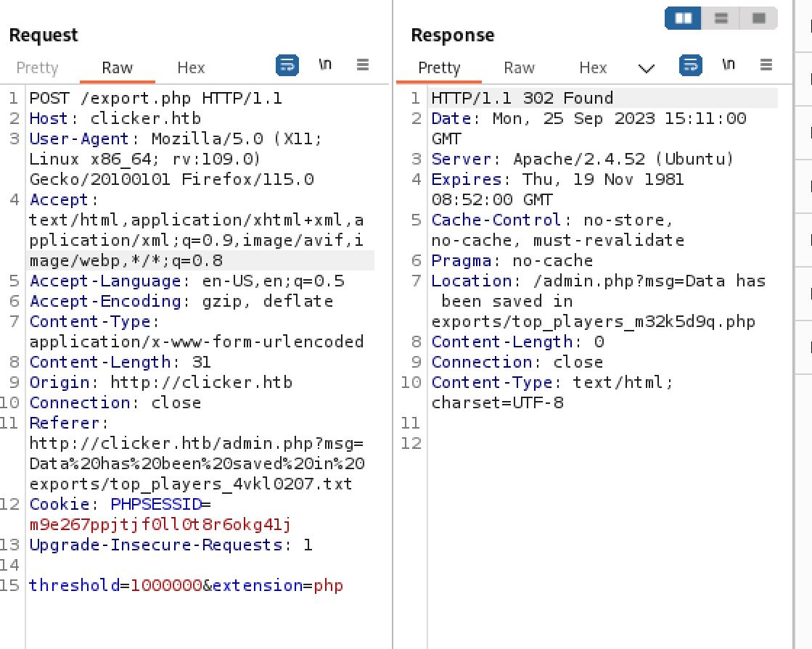
Task: Switch Response view to Raw tab
Action: pyautogui.click(x=519, y=67)
